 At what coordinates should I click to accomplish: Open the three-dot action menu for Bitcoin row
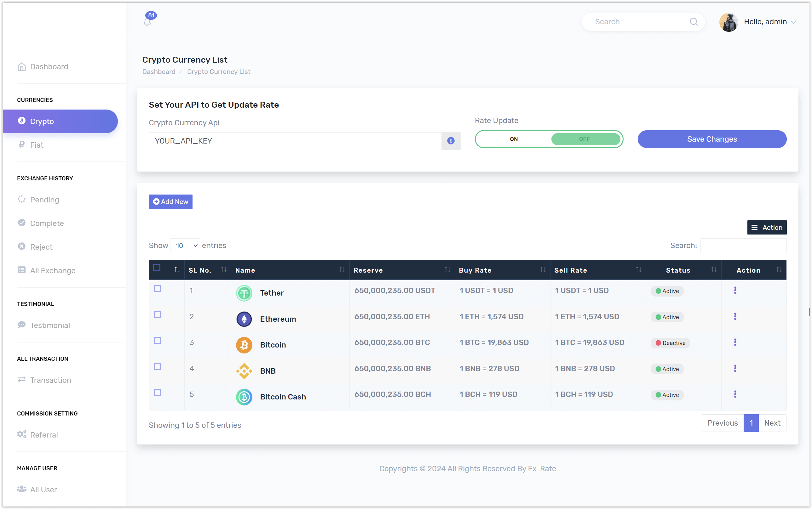point(735,342)
